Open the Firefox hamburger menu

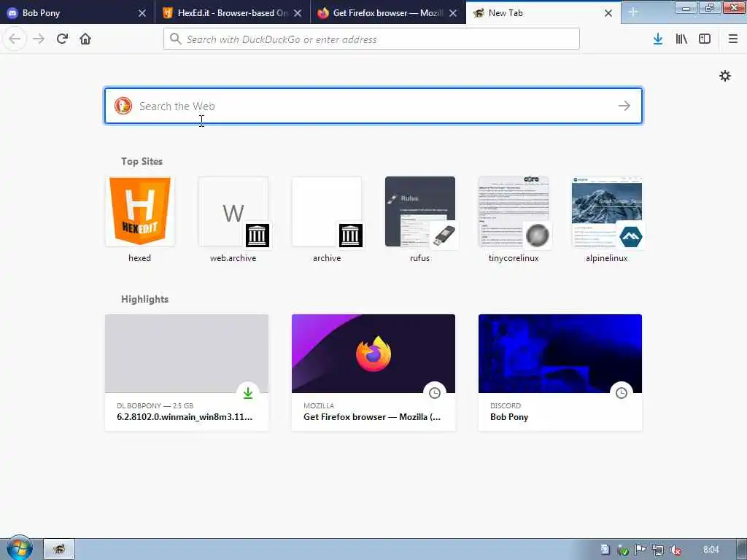(733, 39)
